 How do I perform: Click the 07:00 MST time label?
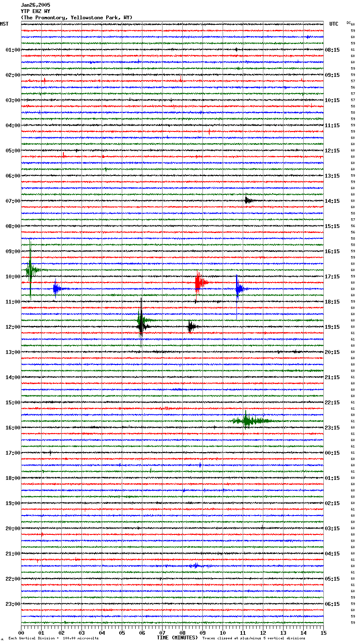click(13, 201)
